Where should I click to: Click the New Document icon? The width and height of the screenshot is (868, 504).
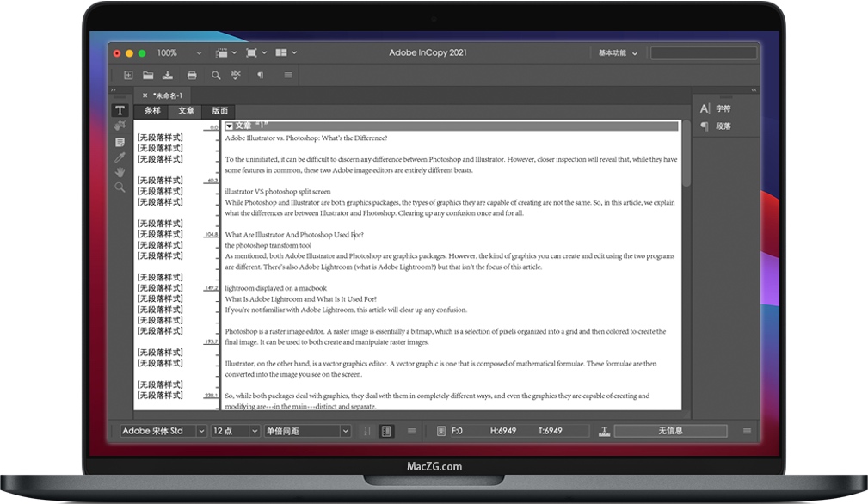click(x=128, y=75)
